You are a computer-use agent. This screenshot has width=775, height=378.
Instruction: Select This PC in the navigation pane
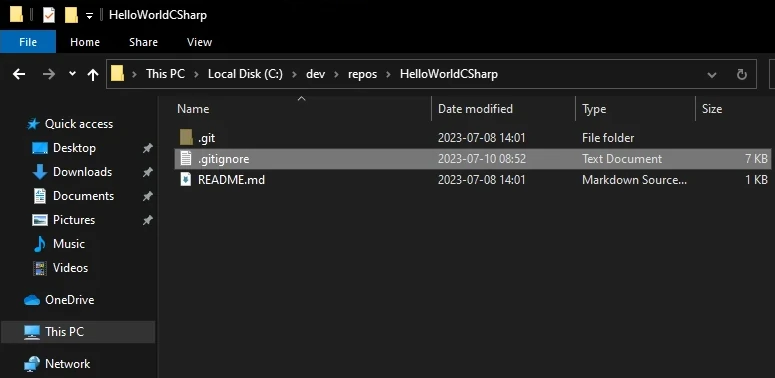[x=78, y=332]
